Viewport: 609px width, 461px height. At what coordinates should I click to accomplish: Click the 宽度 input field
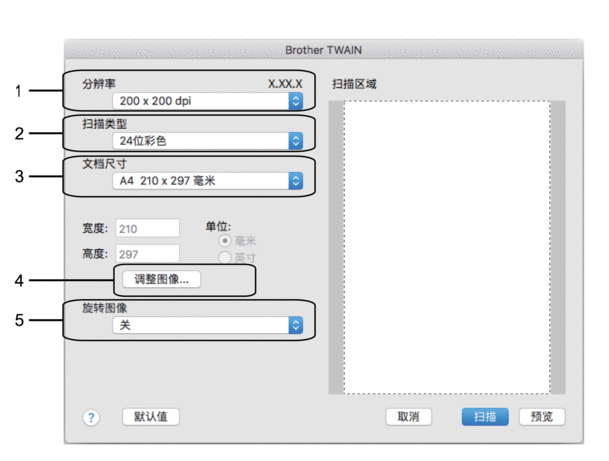pos(148,228)
